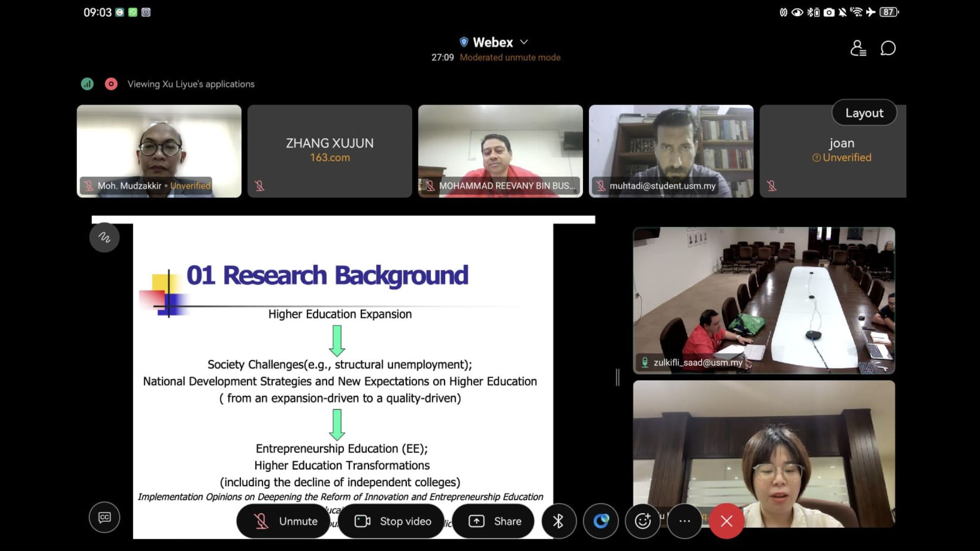
Task: Select the ZHANG XUJUN participant tile
Action: click(x=330, y=151)
